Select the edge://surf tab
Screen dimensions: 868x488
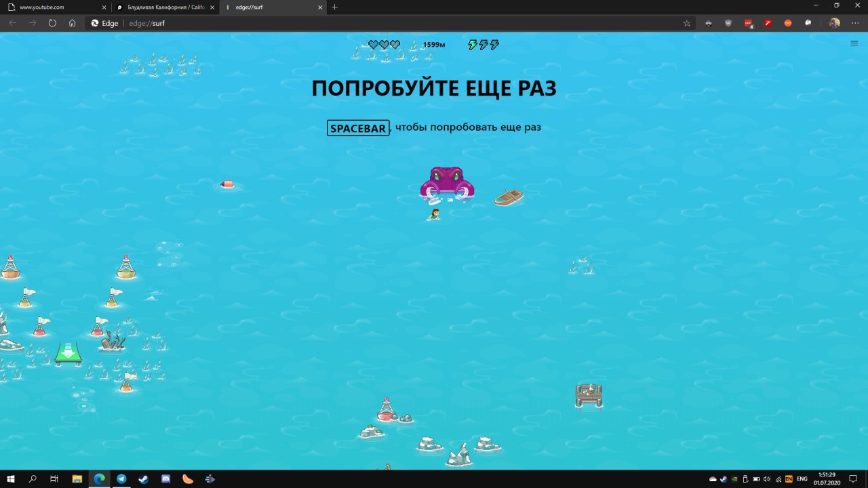coord(271,7)
